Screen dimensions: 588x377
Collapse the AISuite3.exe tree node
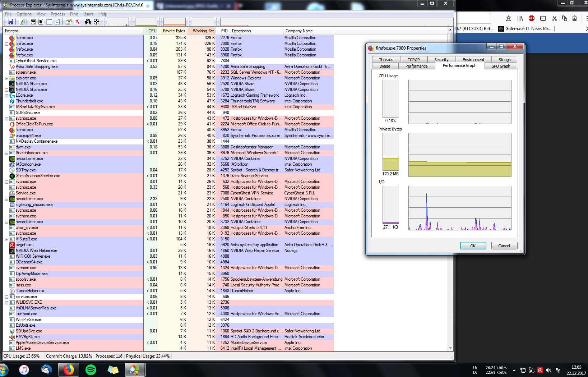coord(6,239)
